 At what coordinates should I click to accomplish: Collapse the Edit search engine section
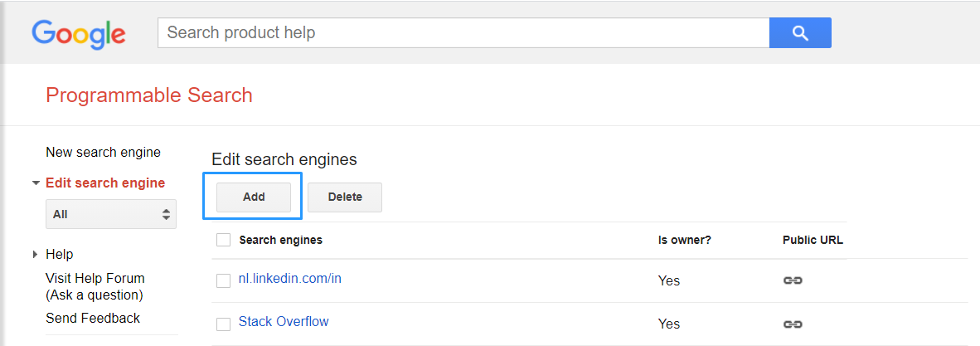click(36, 183)
